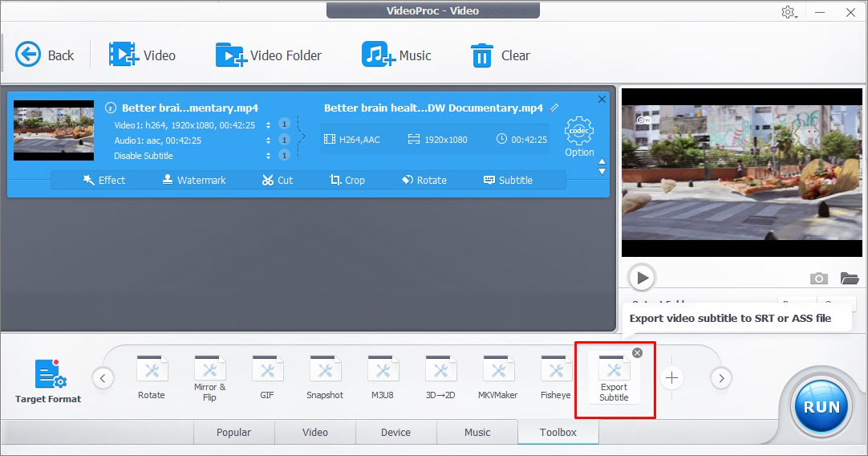Image resolution: width=868 pixels, height=456 pixels.
Task: Go back with the Back arrow button
Action: [44, 55]
